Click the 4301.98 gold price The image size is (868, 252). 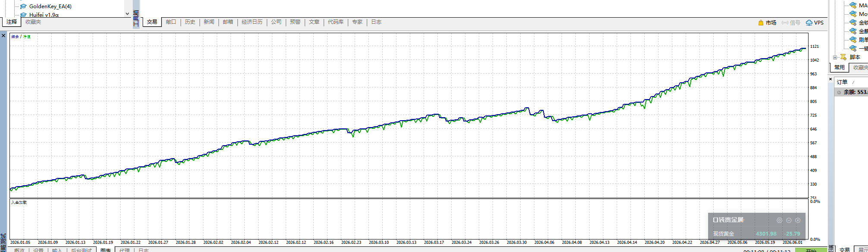coord(766,234)
